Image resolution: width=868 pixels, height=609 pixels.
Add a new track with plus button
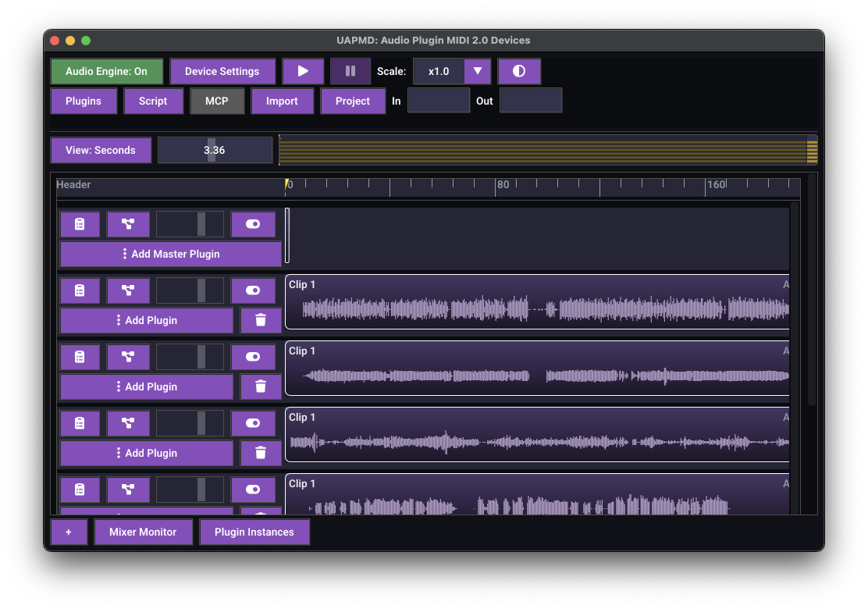[69, 532]
